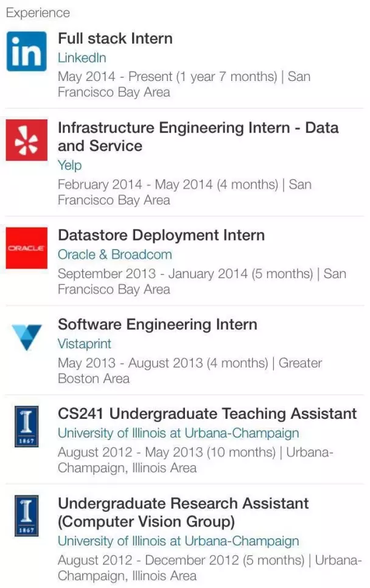370x588 pixels.
Task: Tap the Illinois logo beside Undergraduate Research Assistant
Action: (27, 516)
